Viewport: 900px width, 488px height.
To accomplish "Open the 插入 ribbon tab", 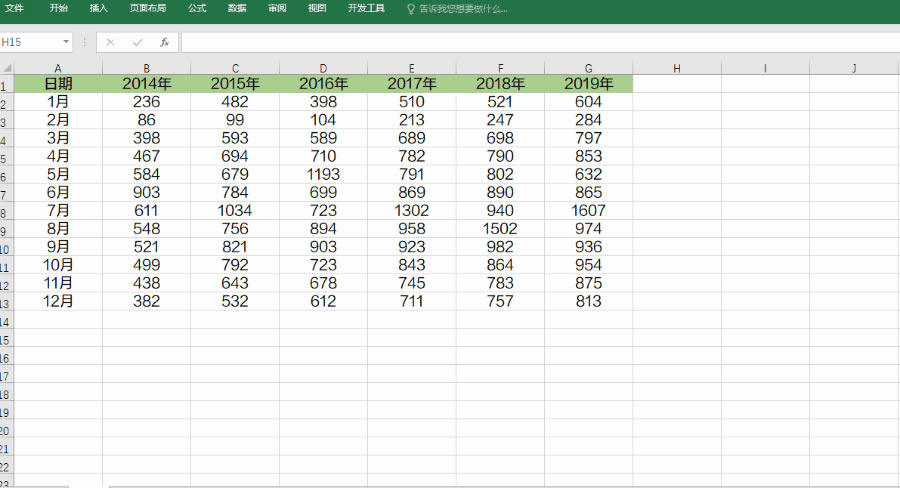I will coord(99,8).
